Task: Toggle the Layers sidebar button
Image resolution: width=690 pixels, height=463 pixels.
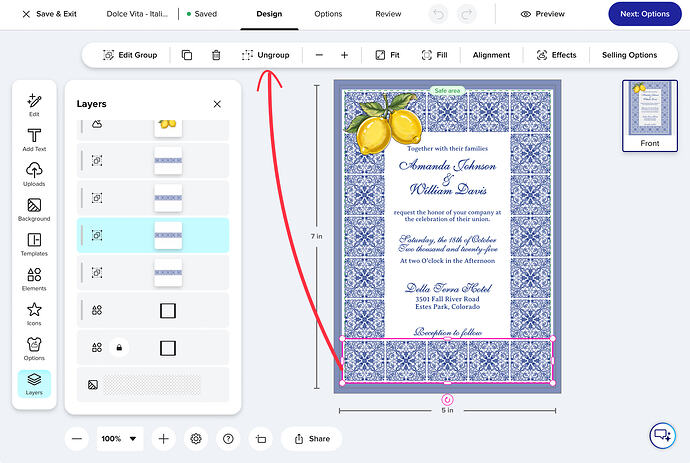Action: pyautogui.click(x=34, y=383)
